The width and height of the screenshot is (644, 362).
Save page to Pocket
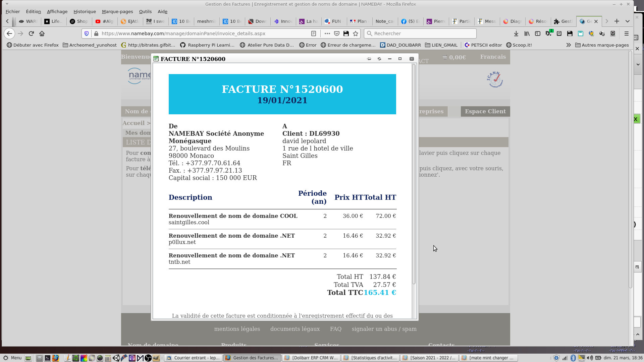pos(337,34)
